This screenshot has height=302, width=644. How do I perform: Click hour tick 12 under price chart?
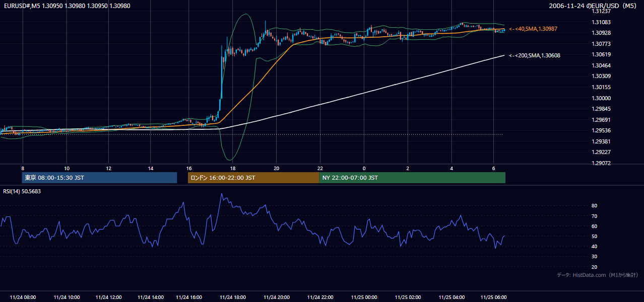pos(108,168)
